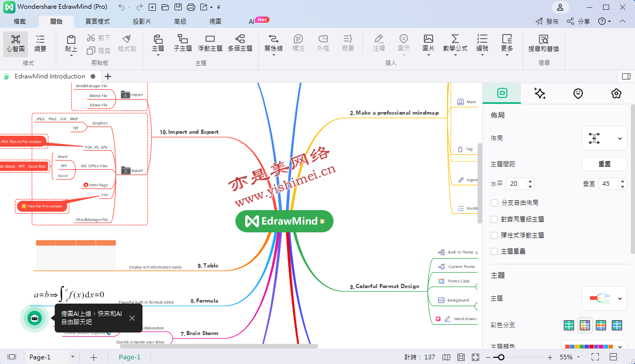Viewport: 635px width, 364px height.
Task: Click the zoom in plus button
Action: pos(550,357)
